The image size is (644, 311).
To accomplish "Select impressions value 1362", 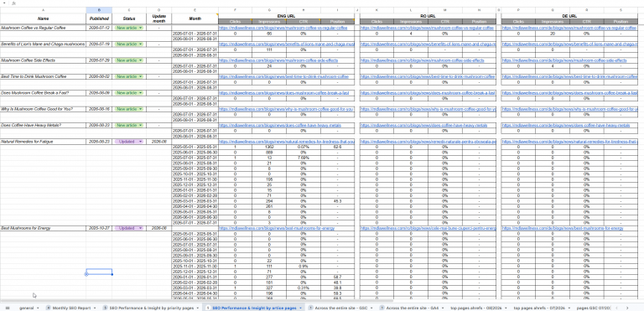I will pos(269,147).
